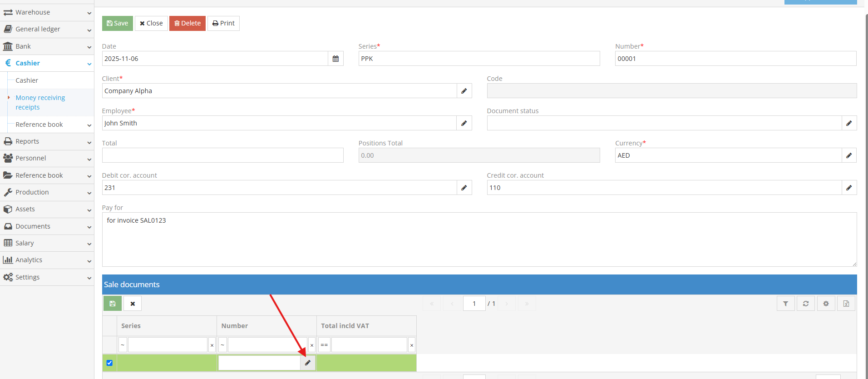The image size is (868, 379).
Task: Click the red Delete button
Action: click(187, 23)
